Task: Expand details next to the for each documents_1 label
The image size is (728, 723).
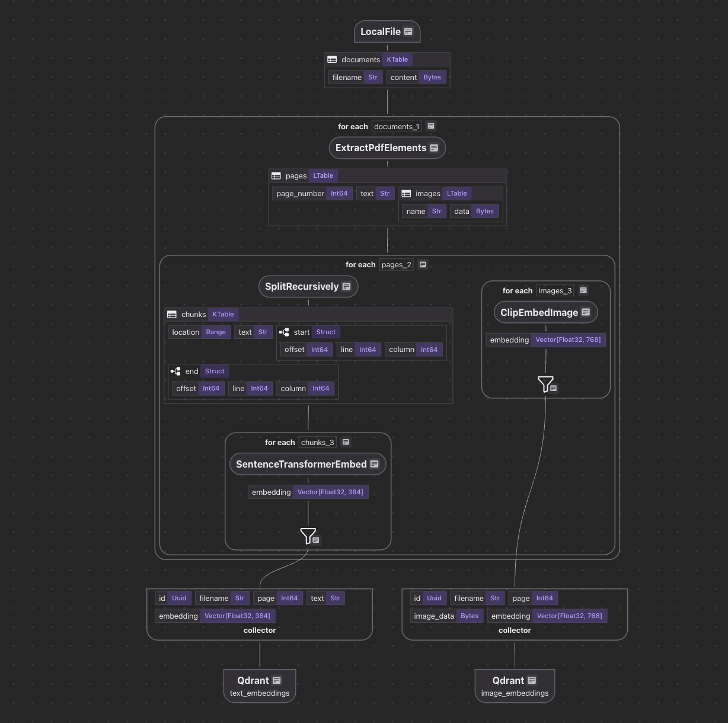Action: tap(431, 126)
